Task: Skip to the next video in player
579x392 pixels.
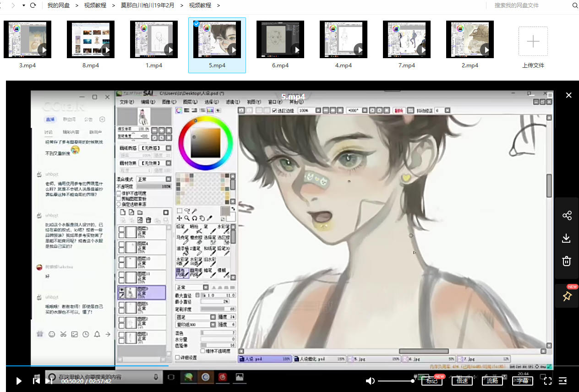Action: tap(49, 381)
